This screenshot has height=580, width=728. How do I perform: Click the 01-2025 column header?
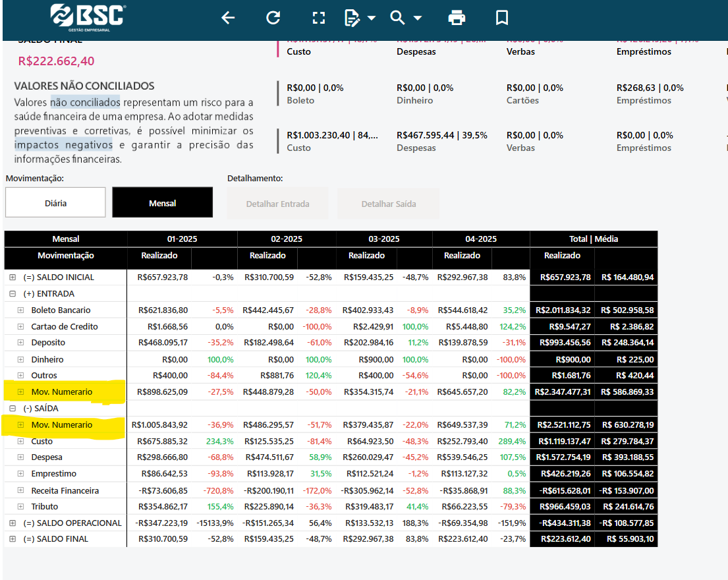coord(182,239)
